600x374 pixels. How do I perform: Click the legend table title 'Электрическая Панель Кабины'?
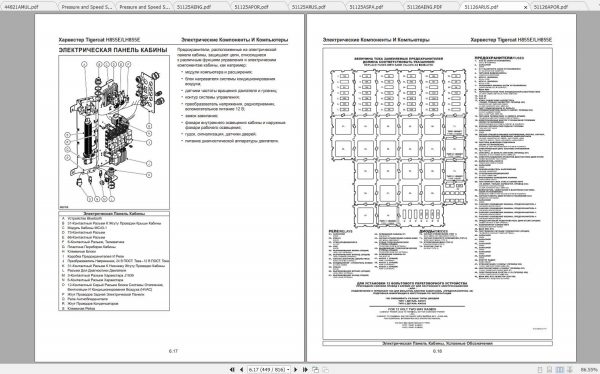[114, 214]
